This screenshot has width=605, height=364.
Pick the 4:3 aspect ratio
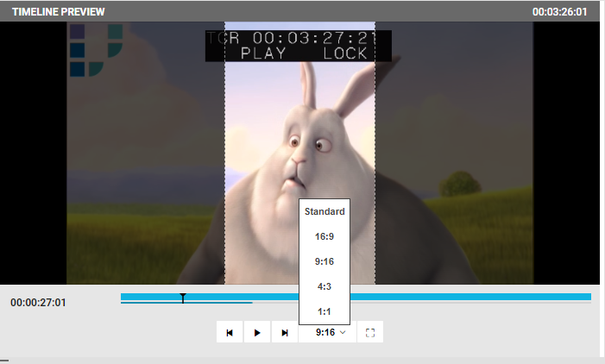pos(325,286)
